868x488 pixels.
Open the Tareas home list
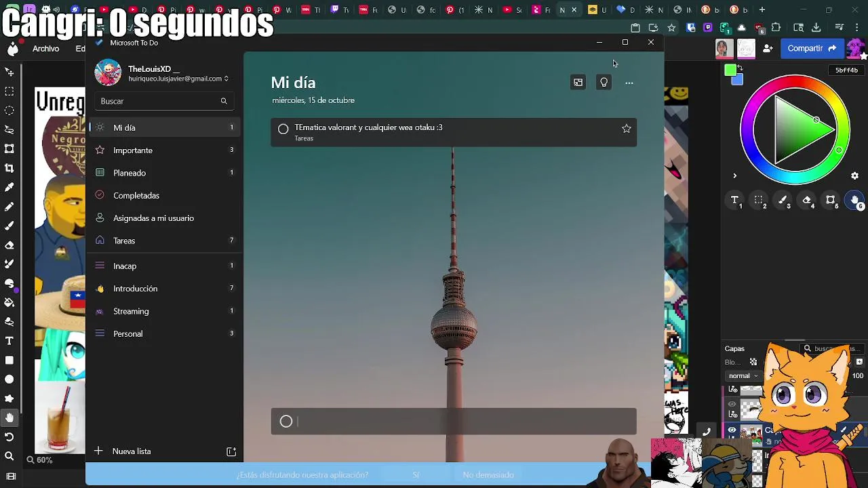pyautogui.click(x=165, y=241)
